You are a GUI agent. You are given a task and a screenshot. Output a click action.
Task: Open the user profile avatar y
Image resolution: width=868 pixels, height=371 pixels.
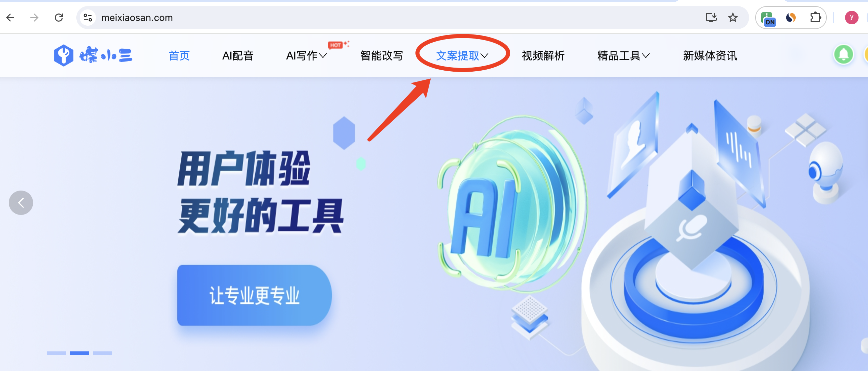[x=851, y=18]
